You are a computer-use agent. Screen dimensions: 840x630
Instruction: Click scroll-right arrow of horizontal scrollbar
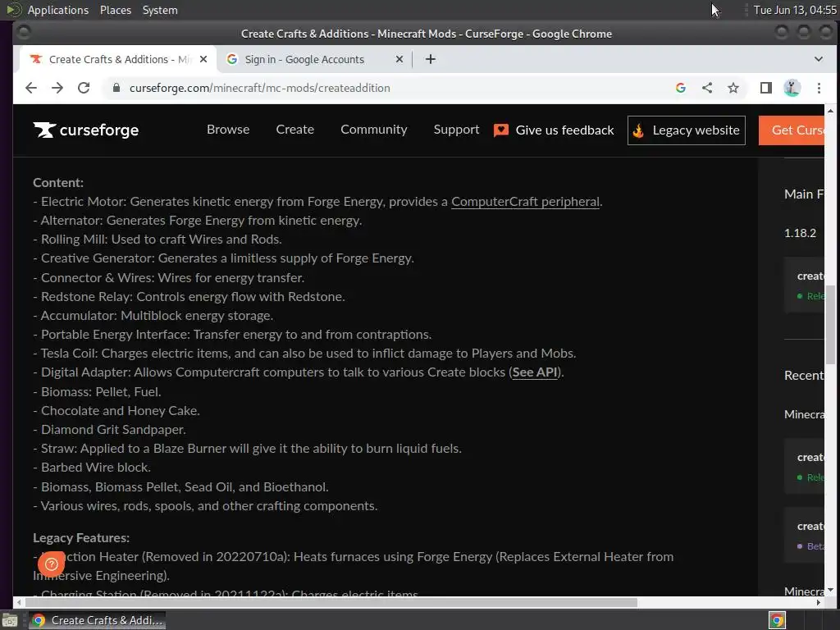(819, 603)
